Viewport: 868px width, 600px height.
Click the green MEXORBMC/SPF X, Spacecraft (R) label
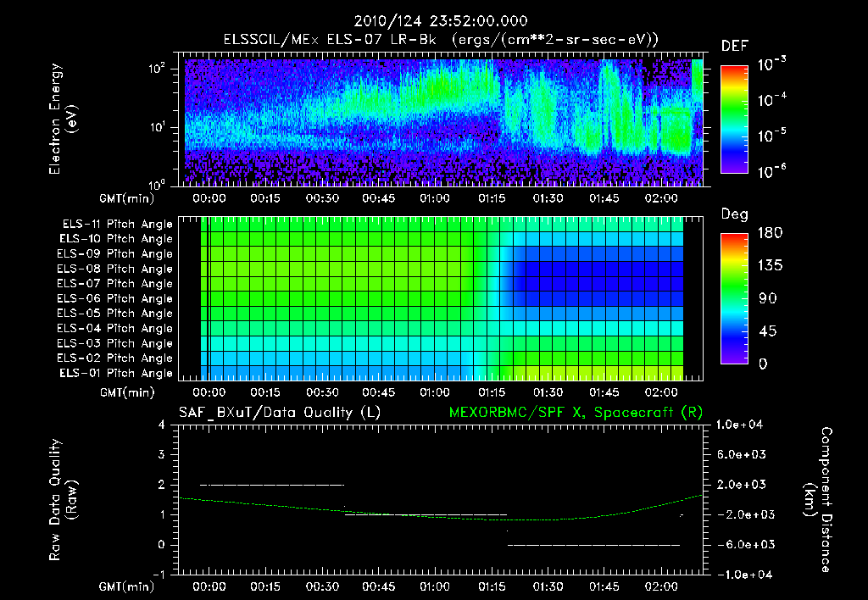click(576, 413)
